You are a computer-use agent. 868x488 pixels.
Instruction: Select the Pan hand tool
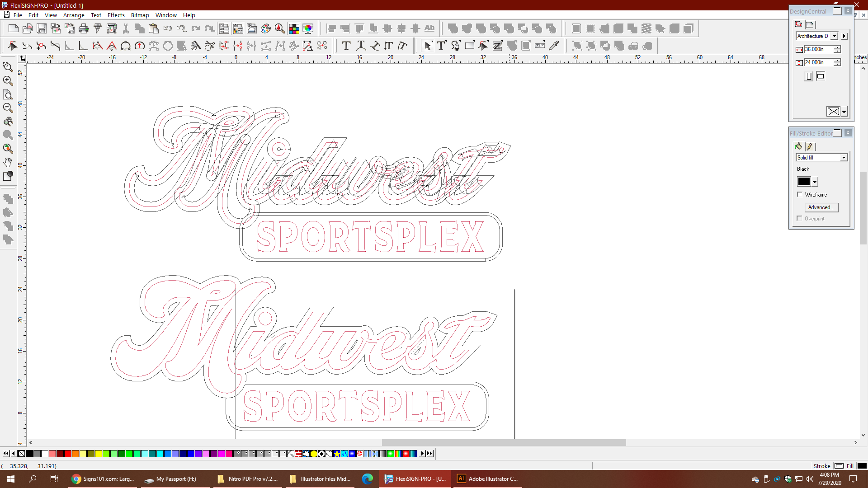pos(8,162)
